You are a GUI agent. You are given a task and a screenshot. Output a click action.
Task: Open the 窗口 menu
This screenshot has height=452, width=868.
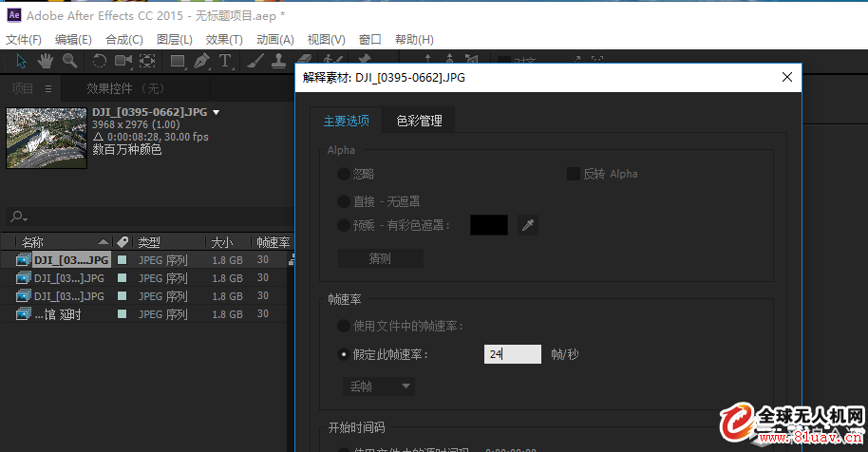tap(369, 39)
